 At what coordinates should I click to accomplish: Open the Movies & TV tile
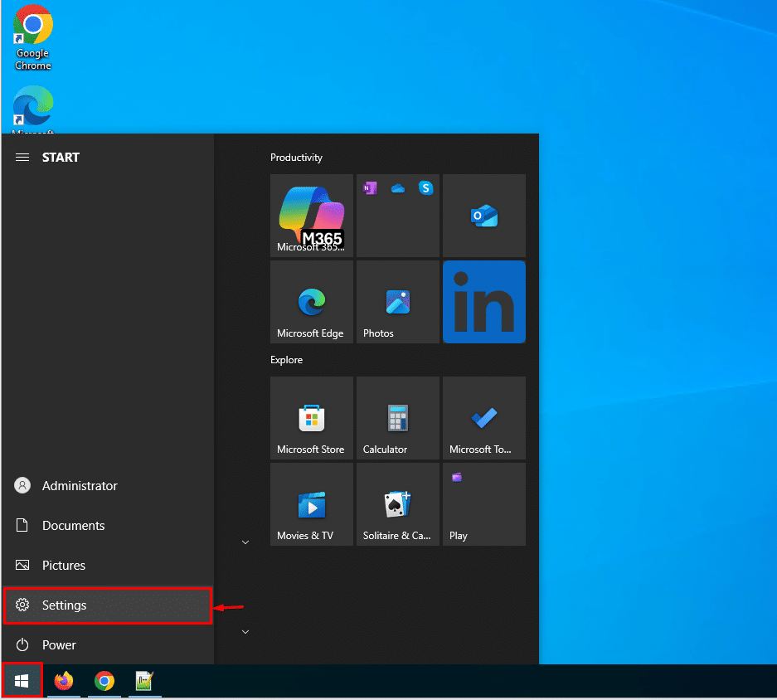click(x=312, y=504)
